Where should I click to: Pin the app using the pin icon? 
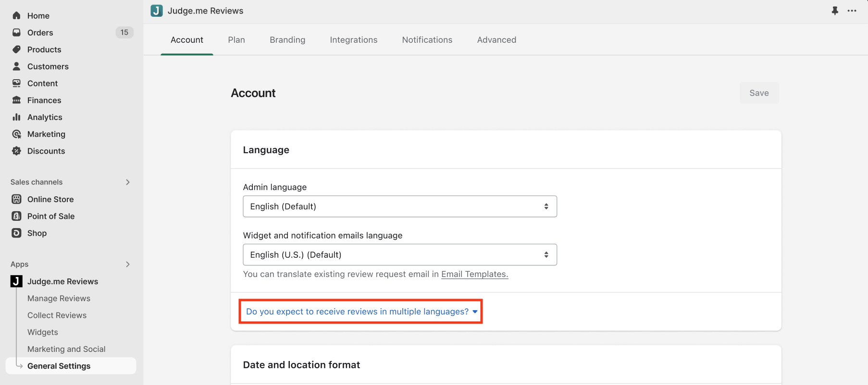(x=835, y=11)
